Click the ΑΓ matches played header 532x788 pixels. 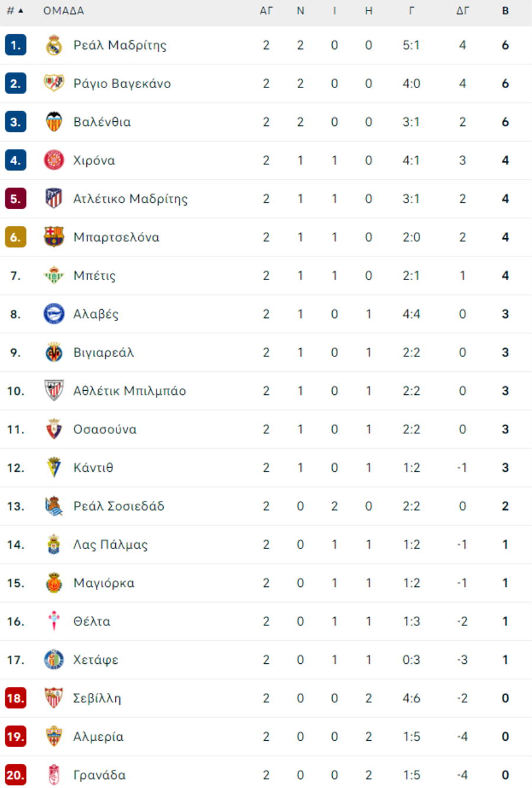coord(267,11)
